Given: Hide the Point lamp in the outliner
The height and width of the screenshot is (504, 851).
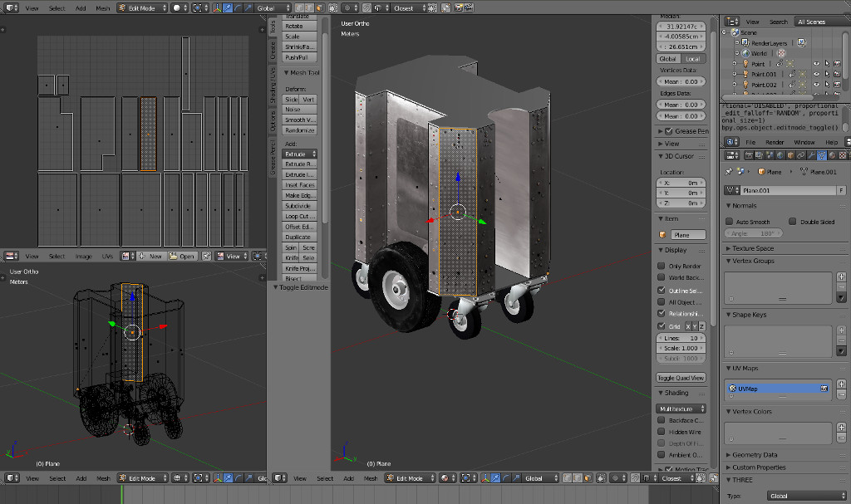Looking at the screenshot, I should [x=816, y=63].
